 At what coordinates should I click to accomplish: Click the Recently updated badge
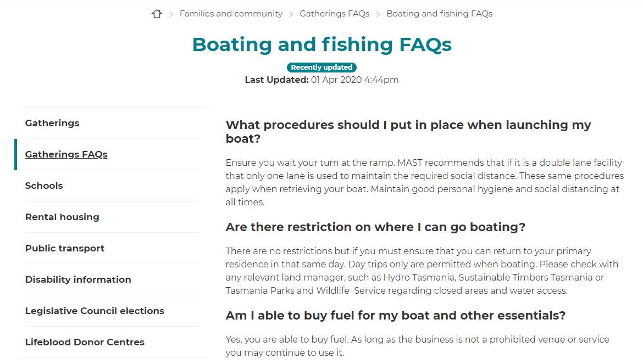pos(321,68)
